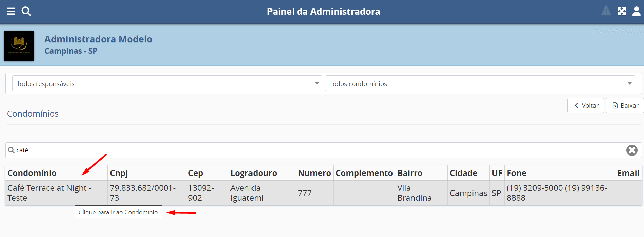Screen dimensions: 644x237
Task: Toggle fullscreen with expand arrows icon
Action: coord(622,11)
